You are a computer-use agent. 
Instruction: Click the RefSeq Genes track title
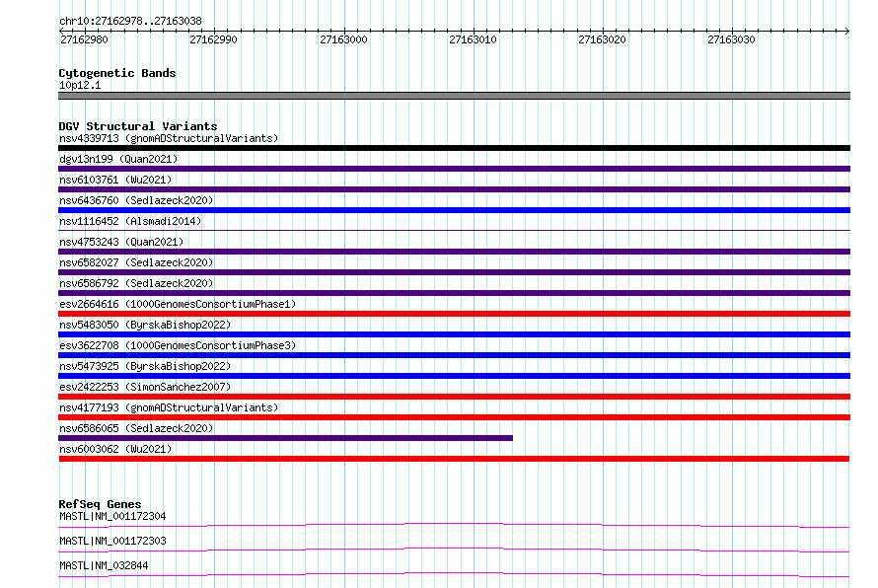[101, 504]
